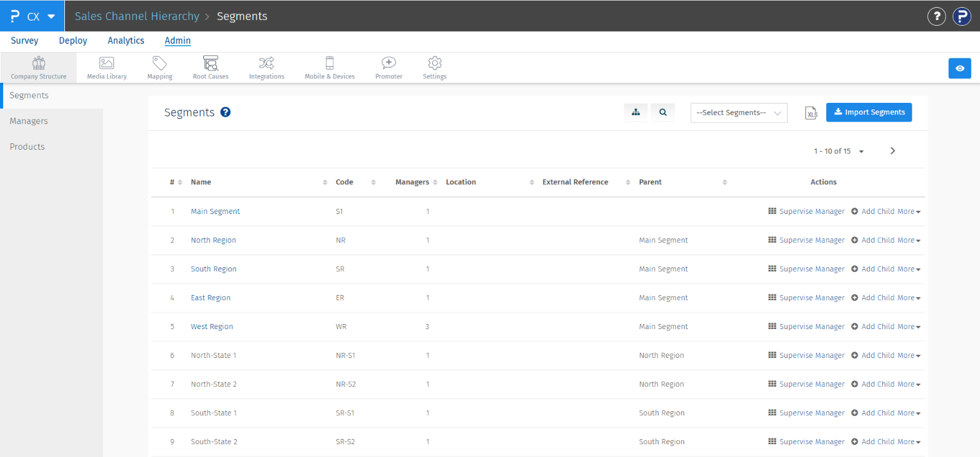This screenshot has height=457, width=980.
Task: Open the 1 - 10 of 15 pagination dropdown
Action: coord(839,151)
